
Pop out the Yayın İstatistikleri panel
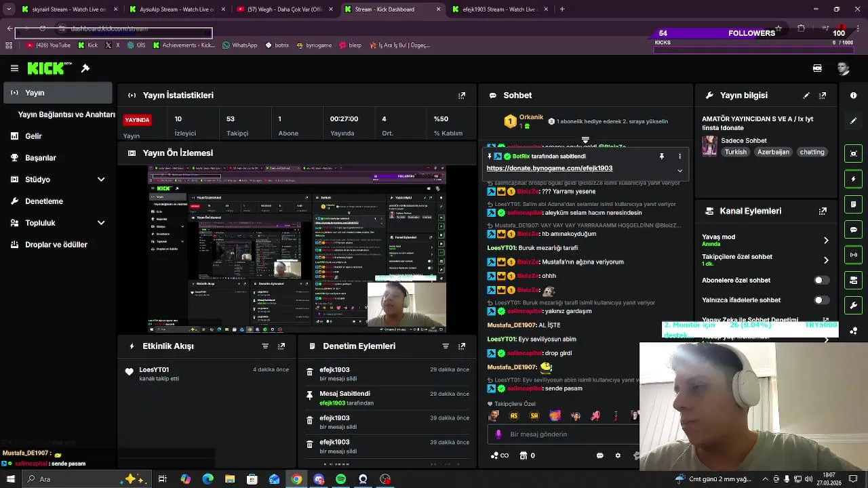point(462,96)
